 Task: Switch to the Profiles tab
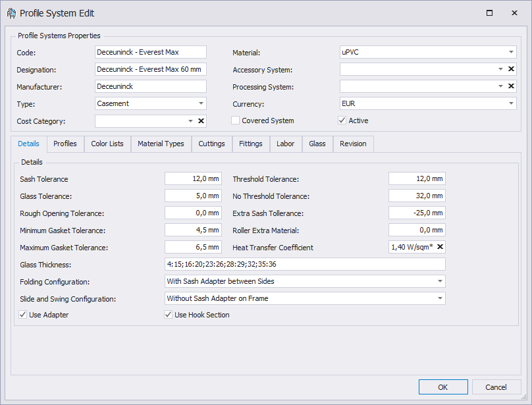pos(65,144)
